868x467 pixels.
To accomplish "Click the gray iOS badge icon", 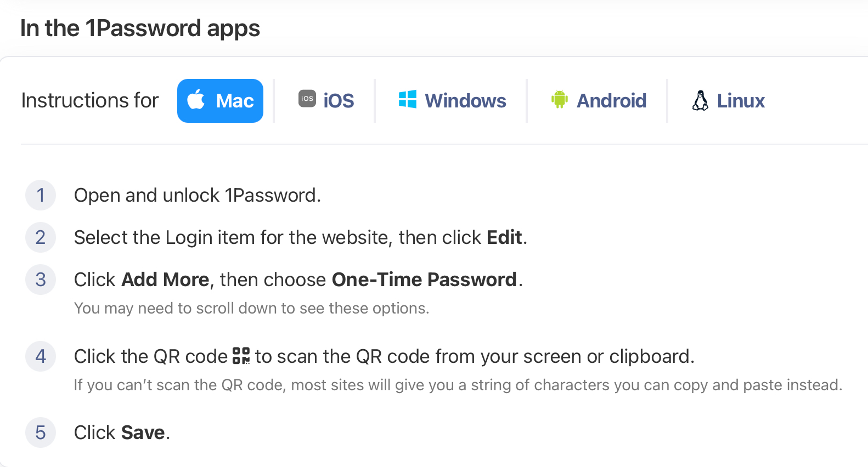I will pos(307,99).
